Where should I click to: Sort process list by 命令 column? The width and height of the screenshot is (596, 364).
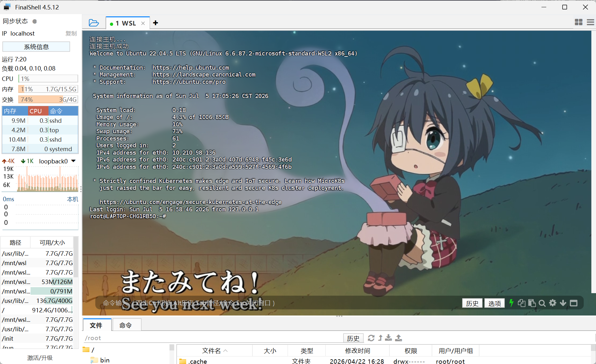click(63, 111)
